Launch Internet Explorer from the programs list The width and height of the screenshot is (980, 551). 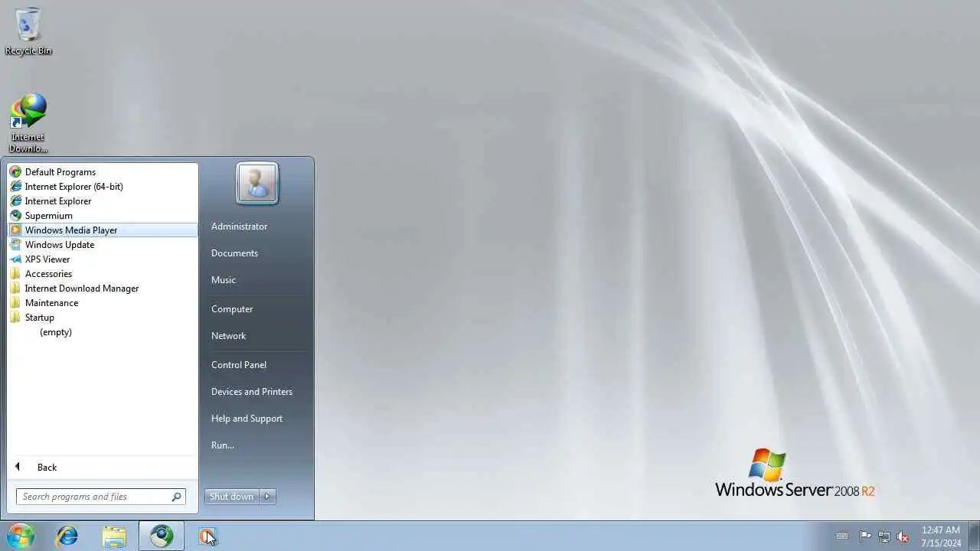(x=103, y=201)
